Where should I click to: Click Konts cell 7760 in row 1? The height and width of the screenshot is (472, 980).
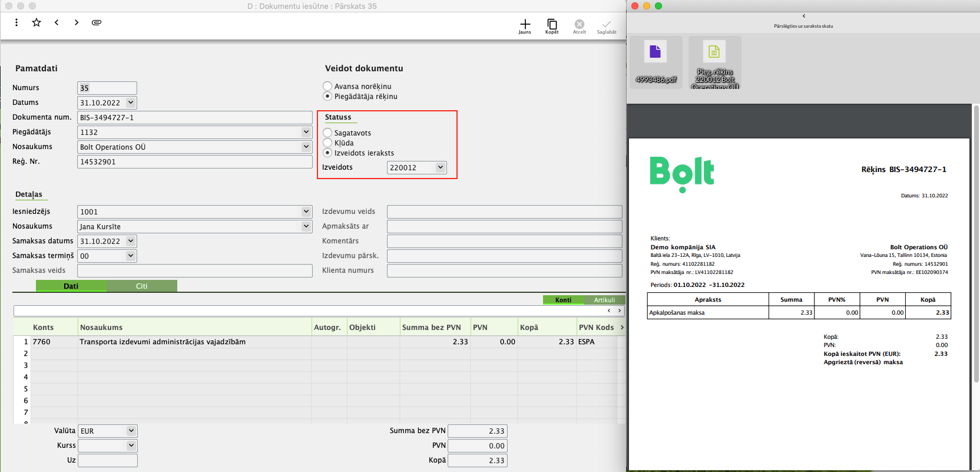[54, 342]
